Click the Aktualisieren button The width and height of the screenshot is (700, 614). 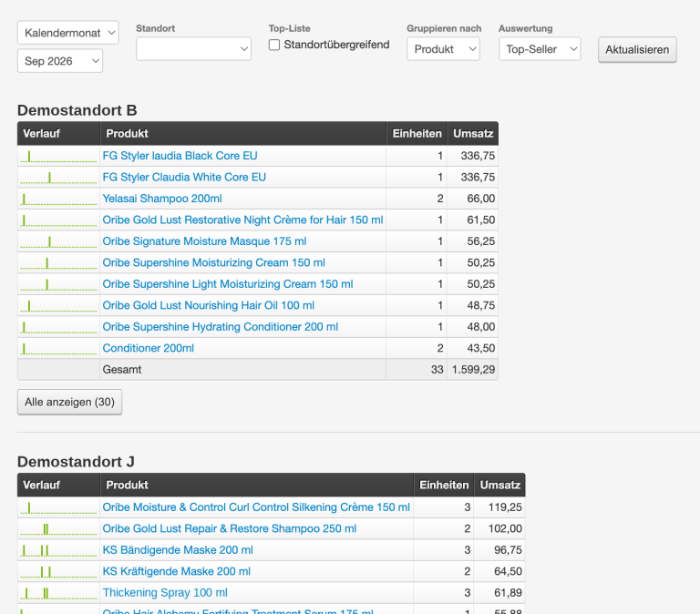click(x=637, y=49)
